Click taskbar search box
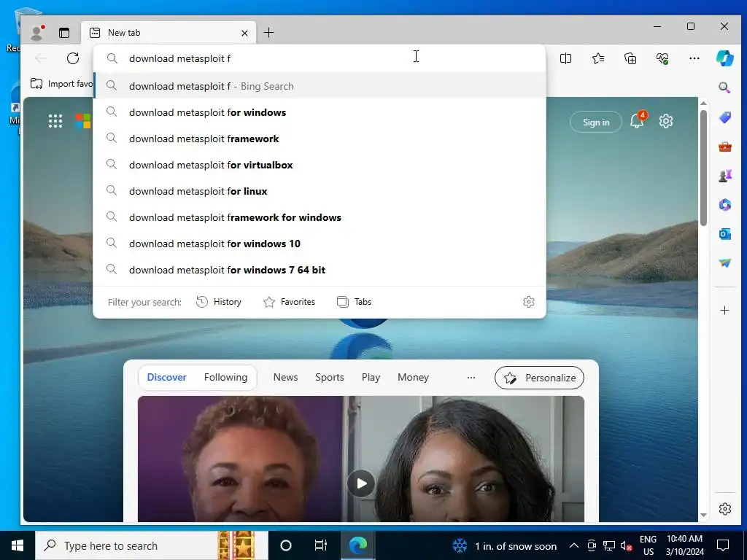 click(x=152, y=545)
